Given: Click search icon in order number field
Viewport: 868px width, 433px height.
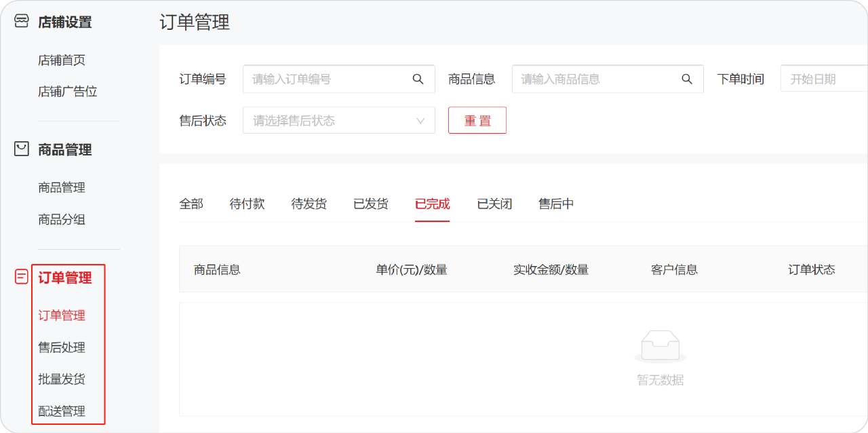Looking at the screenshot, I should click(x=418, y=79).
